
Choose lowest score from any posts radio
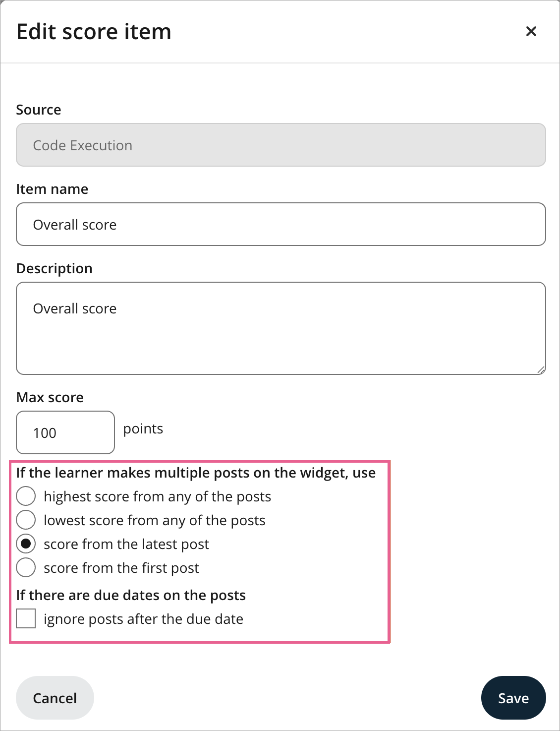click(26, 519)
